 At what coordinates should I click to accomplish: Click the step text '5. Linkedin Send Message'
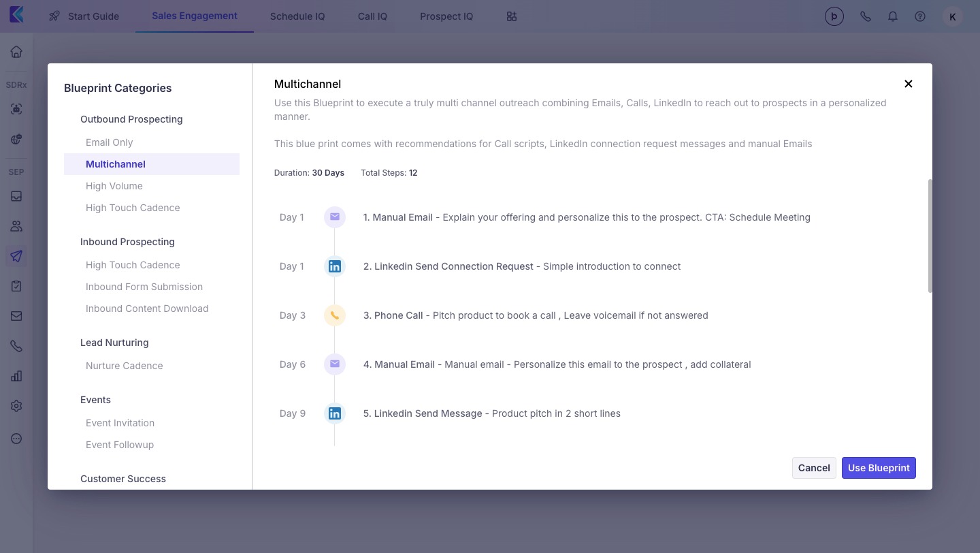pyautogui.click(x=423, y=413)
